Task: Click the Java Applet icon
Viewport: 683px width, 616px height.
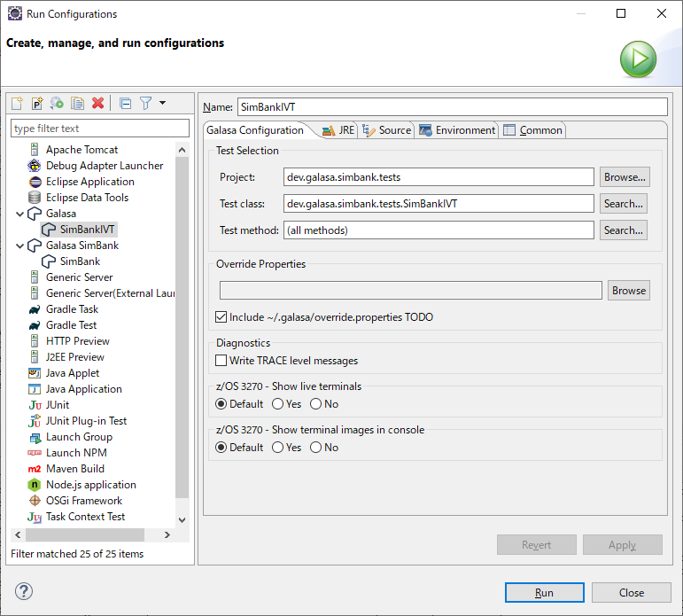Action: coord(35,373)
